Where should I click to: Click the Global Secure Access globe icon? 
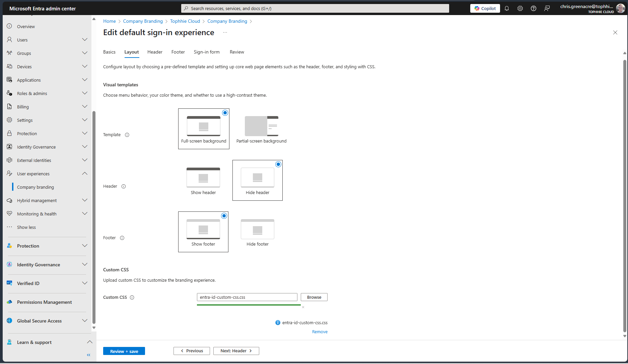[9, 321]
